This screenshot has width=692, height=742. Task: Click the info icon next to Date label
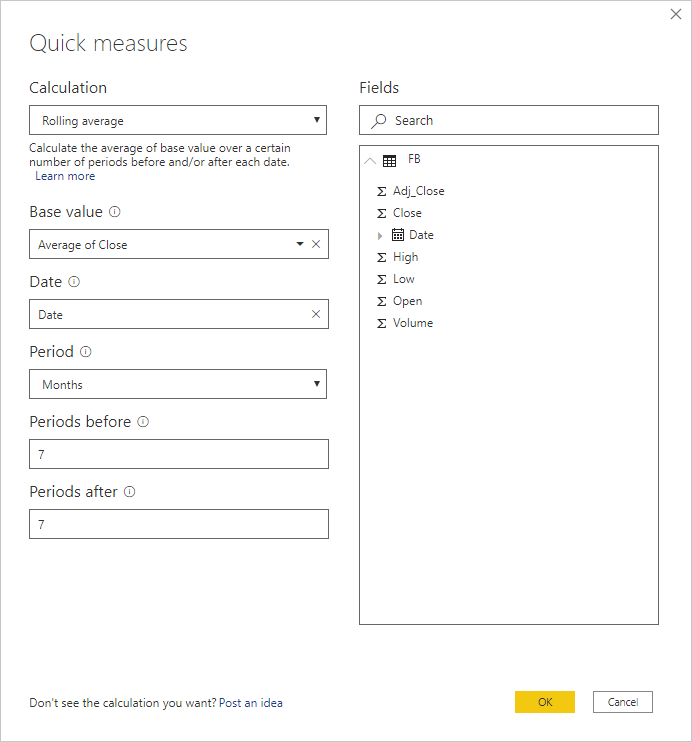coord(74,282)
